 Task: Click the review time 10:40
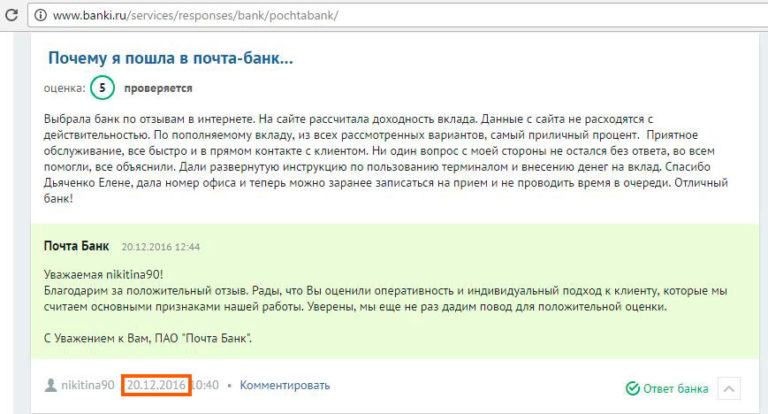click(x=205, y=385)
